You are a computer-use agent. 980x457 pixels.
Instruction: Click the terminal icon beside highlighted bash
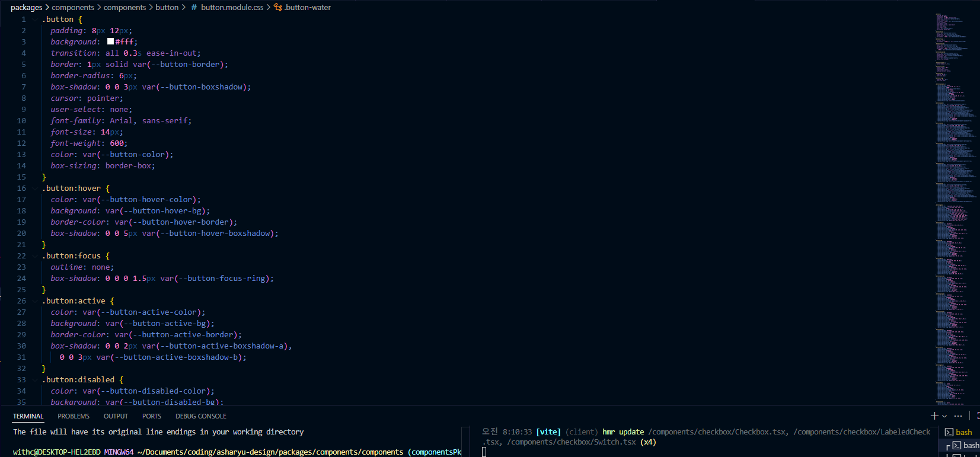(x=956, y=445)
